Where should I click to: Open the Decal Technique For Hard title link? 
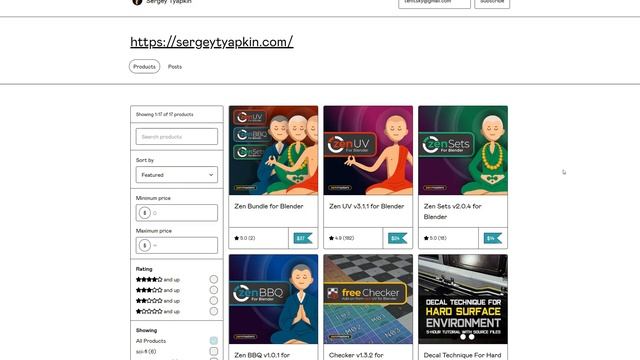[462, 355]
